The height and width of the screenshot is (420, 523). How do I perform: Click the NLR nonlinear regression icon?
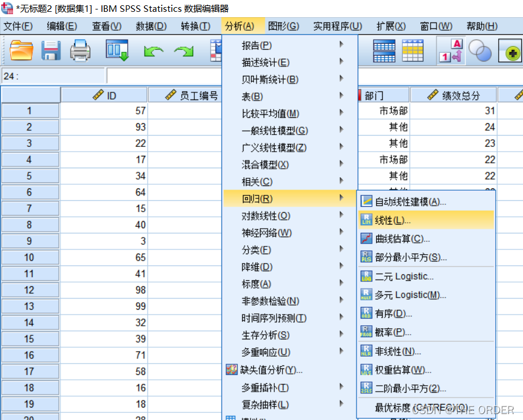pyautogui.click(x=366, y=351)
